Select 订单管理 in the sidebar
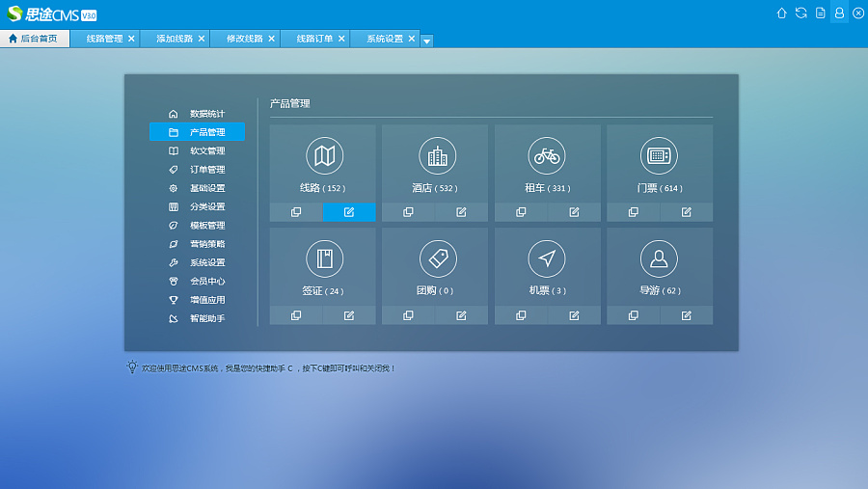Image resolution: width=868 pixels, height=489 pixels. 197,170
